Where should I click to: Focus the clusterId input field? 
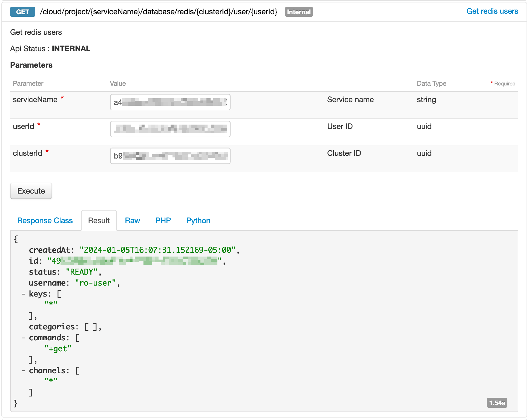coord(170,156)
